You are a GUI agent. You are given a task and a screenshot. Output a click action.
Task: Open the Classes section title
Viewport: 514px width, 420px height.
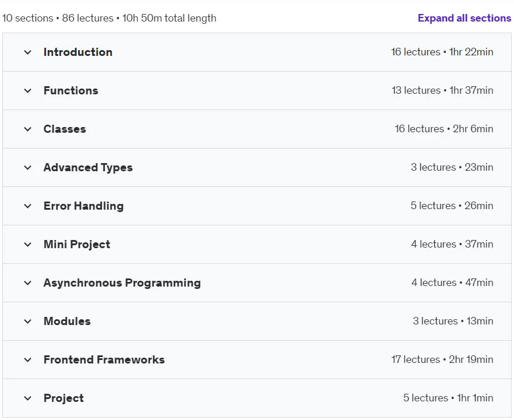pos(65,129)
